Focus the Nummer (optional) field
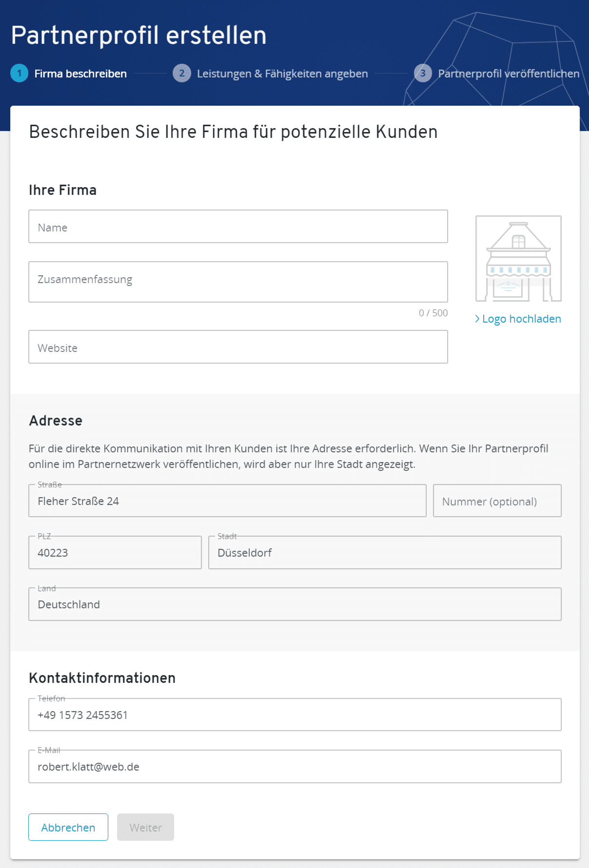The height and width of the screenshot is (868, 589). tap(497, 501)
